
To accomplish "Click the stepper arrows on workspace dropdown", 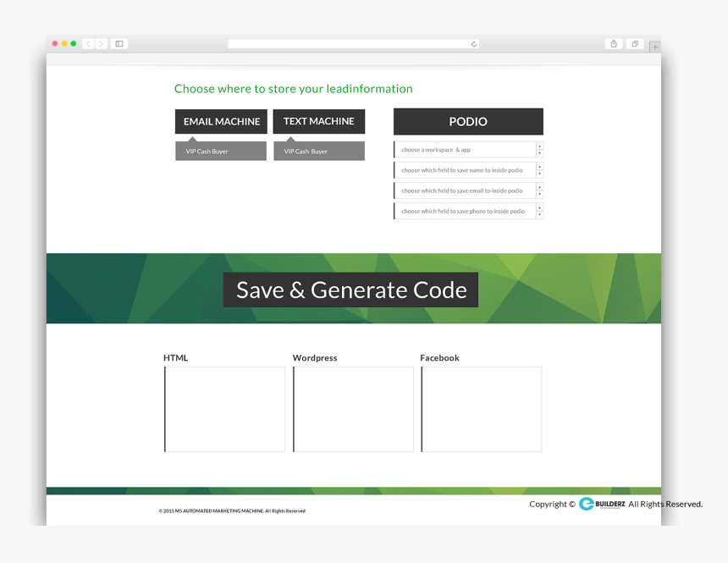I will coord(539,150).
